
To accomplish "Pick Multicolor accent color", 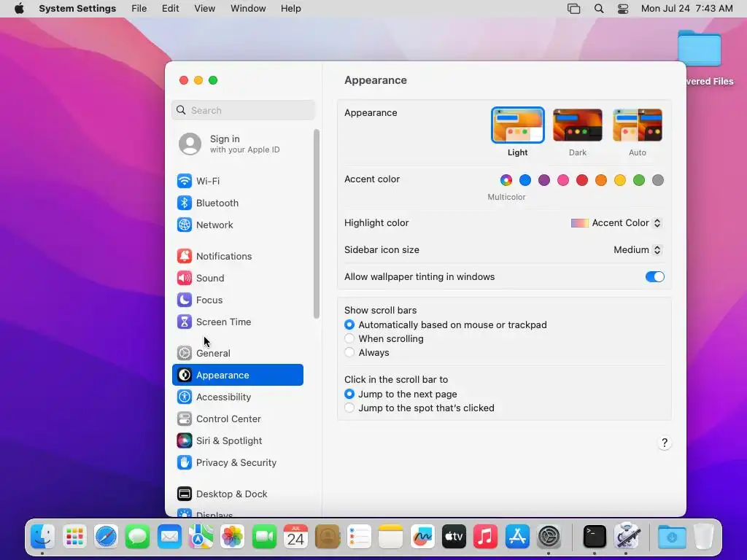I will click(x=506, y=180).
